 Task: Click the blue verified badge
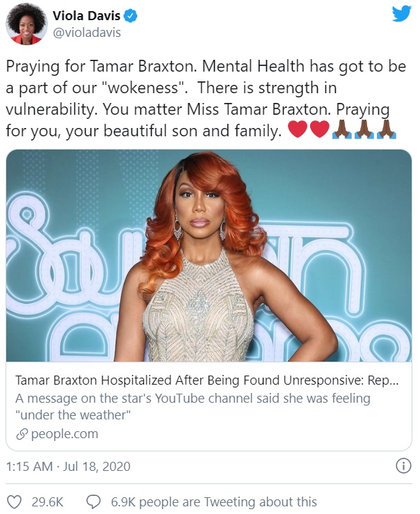pos(131,15)
